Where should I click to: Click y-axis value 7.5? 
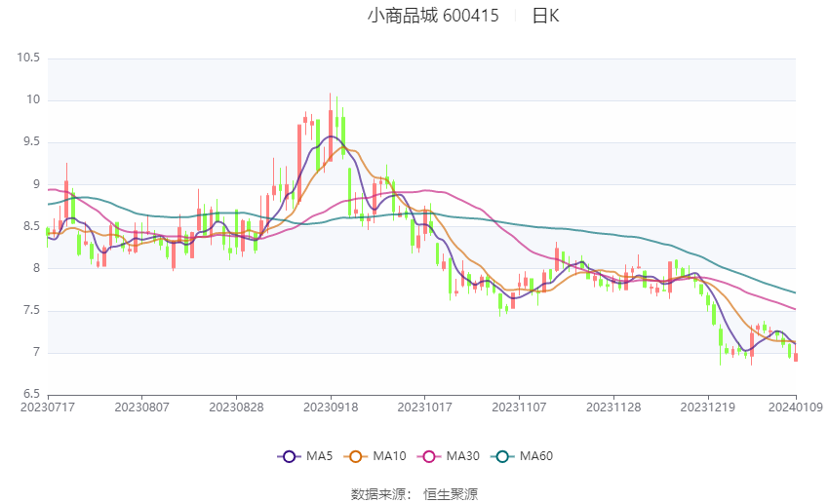click(x=30, y=310)
